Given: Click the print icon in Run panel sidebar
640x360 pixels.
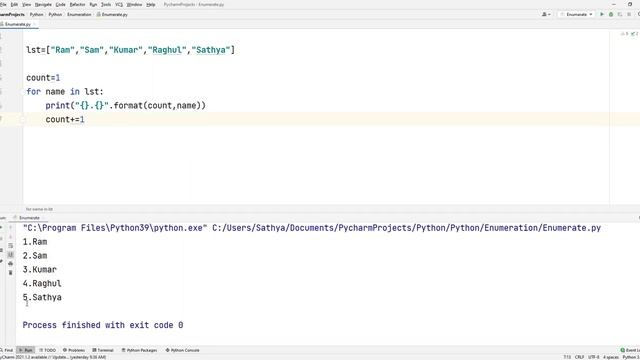Looking at the screenshot, I should pyautogui.click(x=11, y=264).
